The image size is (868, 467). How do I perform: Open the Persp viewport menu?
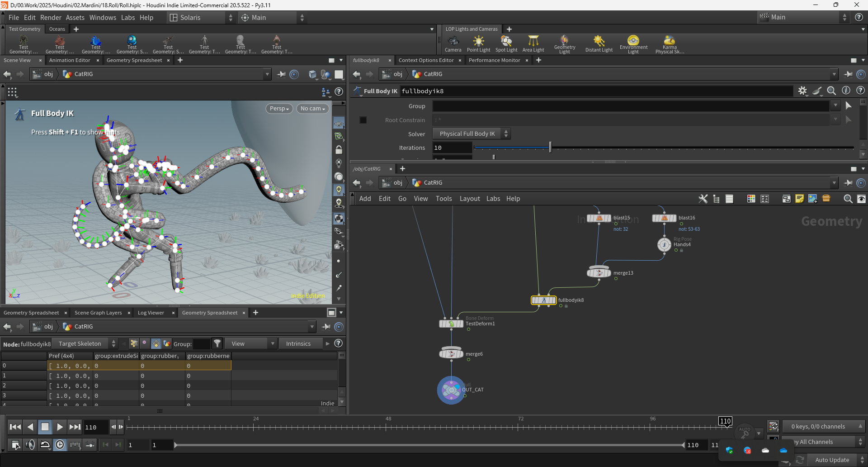tap(279, 109)
